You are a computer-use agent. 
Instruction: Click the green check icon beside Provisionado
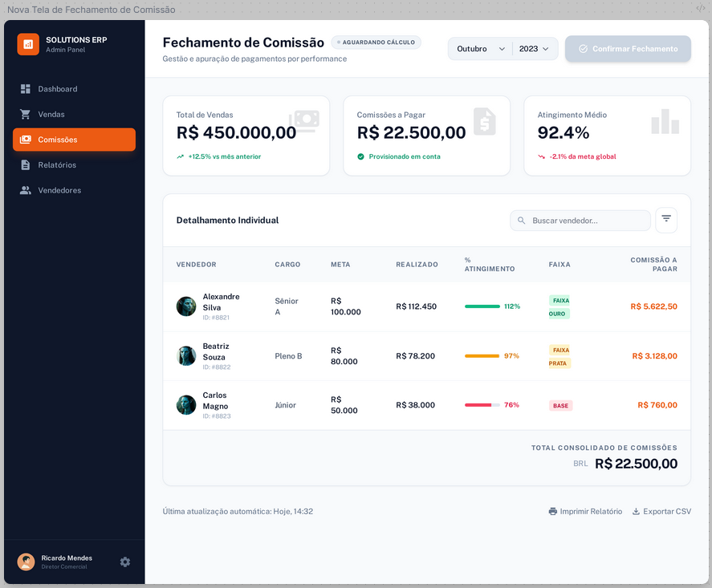click(x=360, y=156)
